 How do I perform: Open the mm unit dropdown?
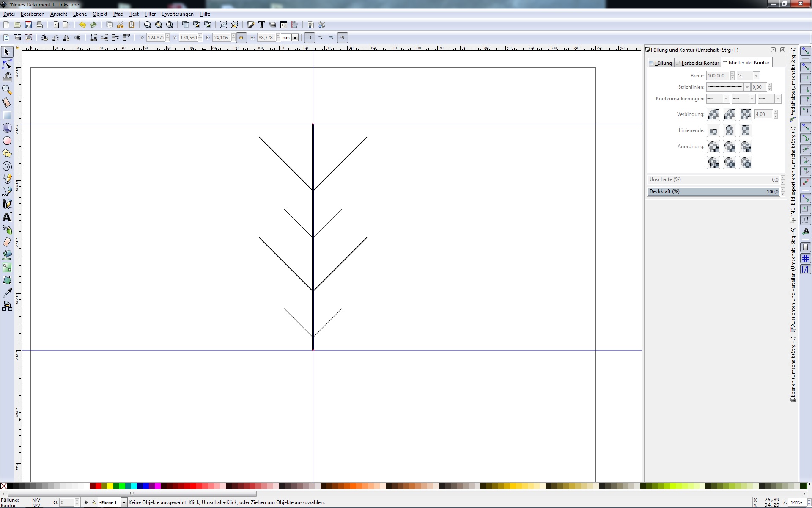pyautogui.click(x=295, y=38)
